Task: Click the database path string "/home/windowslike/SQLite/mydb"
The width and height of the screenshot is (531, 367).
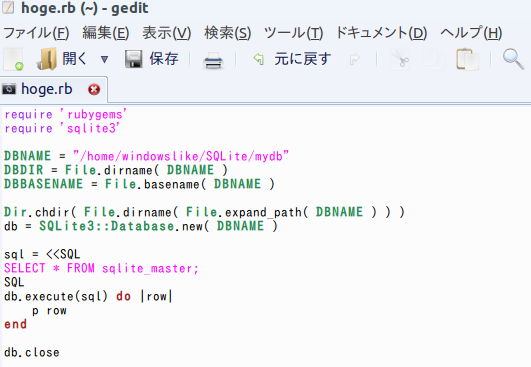Action: (x=181, y=156)
